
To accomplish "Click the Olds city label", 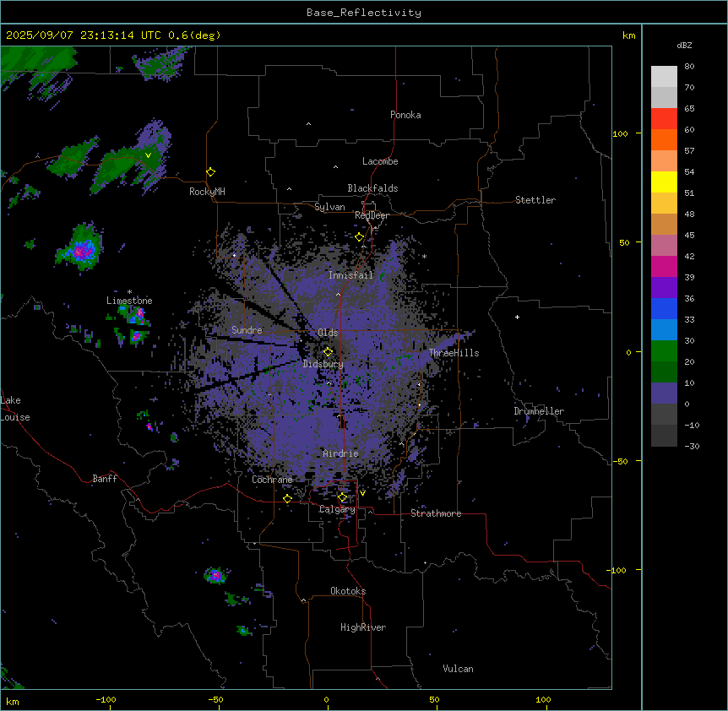I will tap(328, 333).
